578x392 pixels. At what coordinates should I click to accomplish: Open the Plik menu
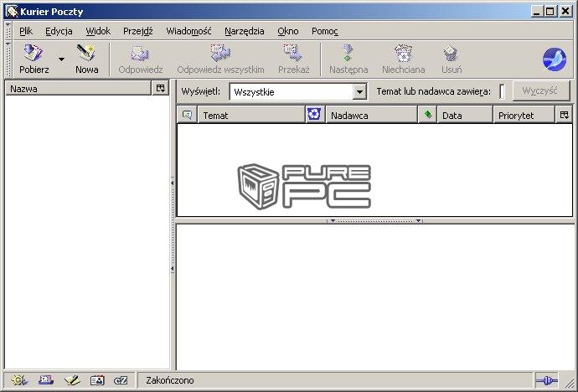[x=26, y=31]
